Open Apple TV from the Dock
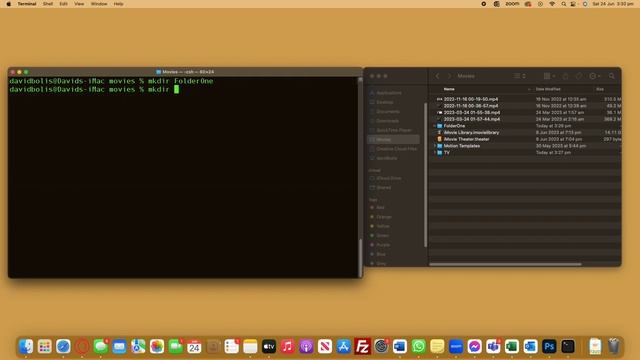This screenshot has width=640, height=360. [x=269, y=347]
